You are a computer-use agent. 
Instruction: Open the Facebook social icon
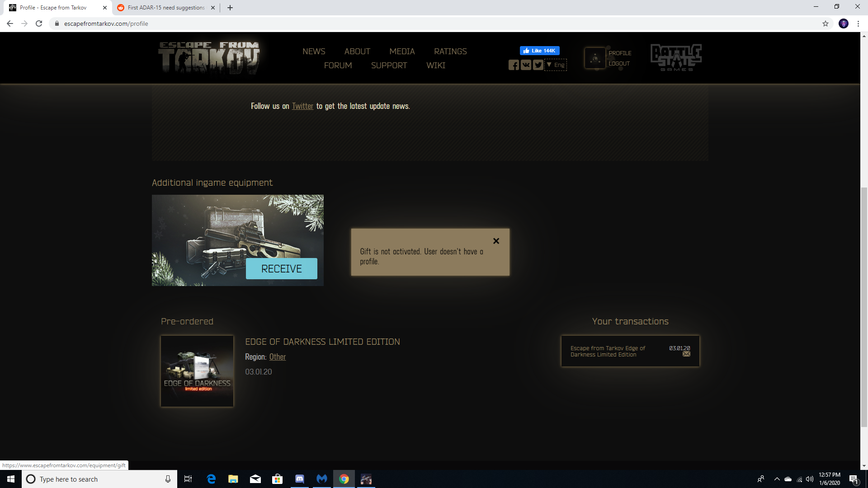coord(514,65)
